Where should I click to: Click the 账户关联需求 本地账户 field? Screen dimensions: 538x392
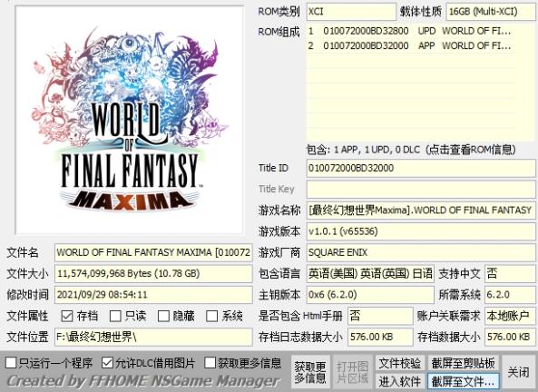[510, 316]
